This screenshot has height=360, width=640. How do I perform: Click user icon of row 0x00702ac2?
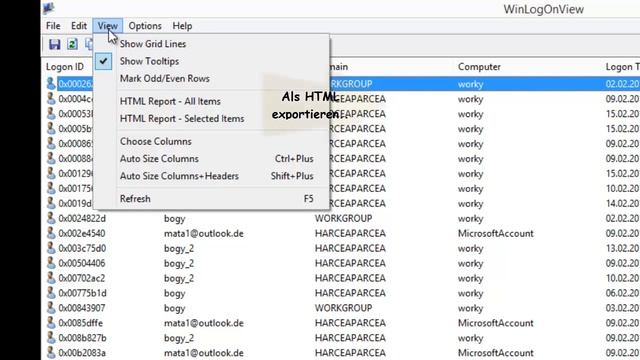click(51, 278)
